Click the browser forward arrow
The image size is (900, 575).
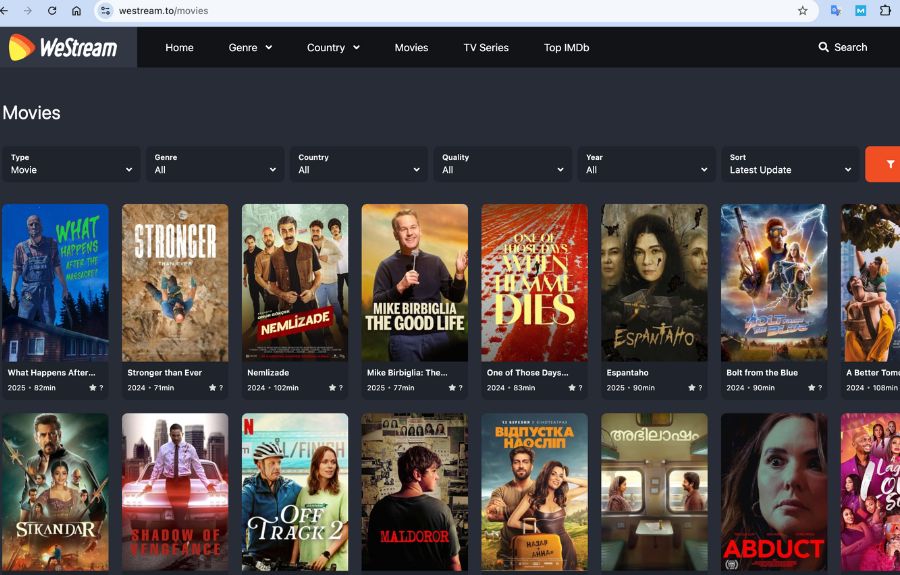coord(28,10)
